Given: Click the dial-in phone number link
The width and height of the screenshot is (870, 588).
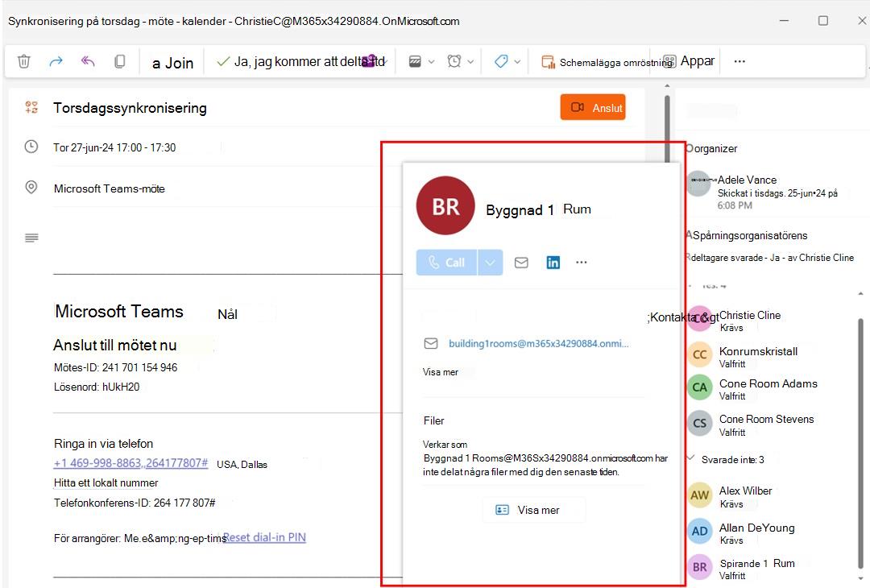Looking at the screenshot, I should click(x=131, y=463).
